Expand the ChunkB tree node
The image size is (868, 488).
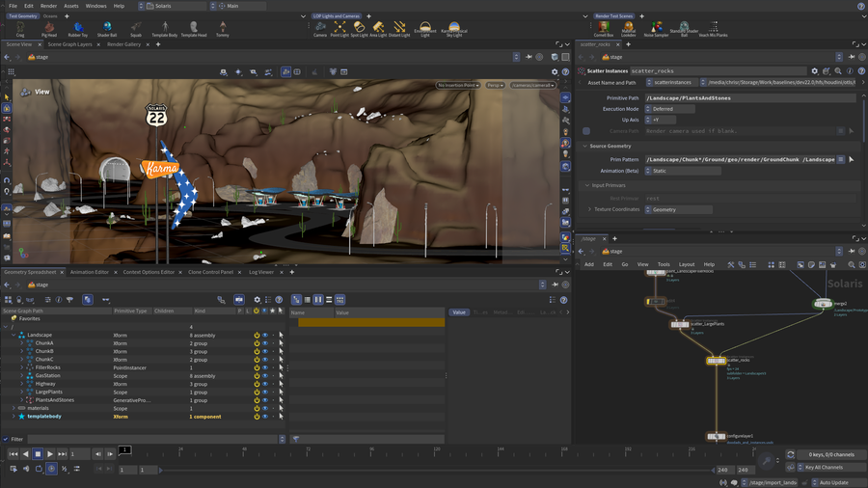[21, 351]
